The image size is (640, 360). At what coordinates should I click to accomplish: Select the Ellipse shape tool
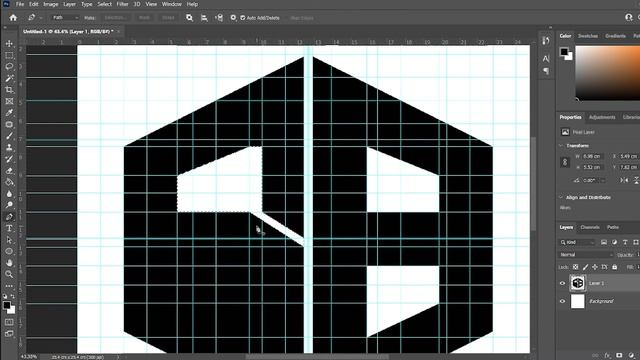[x=9, y=251]
